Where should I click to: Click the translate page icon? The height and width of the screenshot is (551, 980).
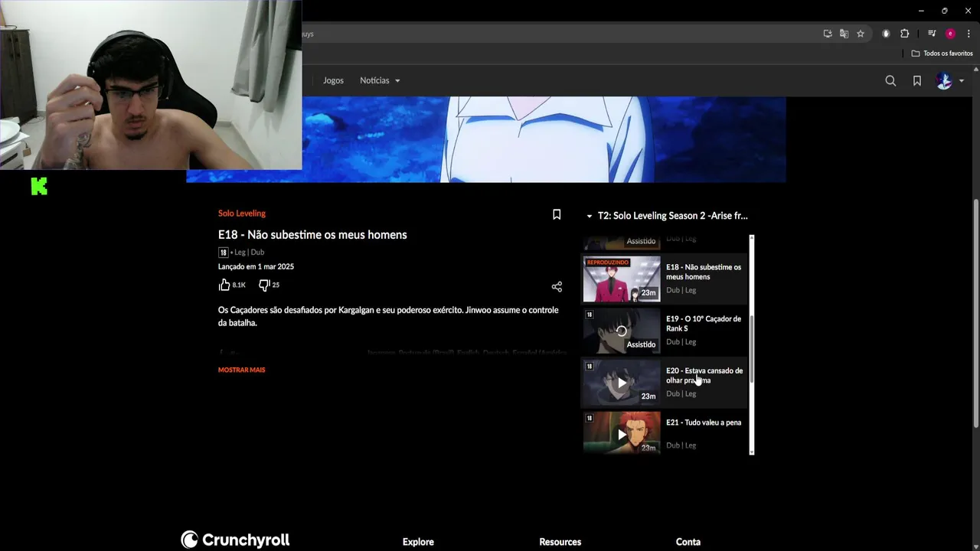(844, 34)
